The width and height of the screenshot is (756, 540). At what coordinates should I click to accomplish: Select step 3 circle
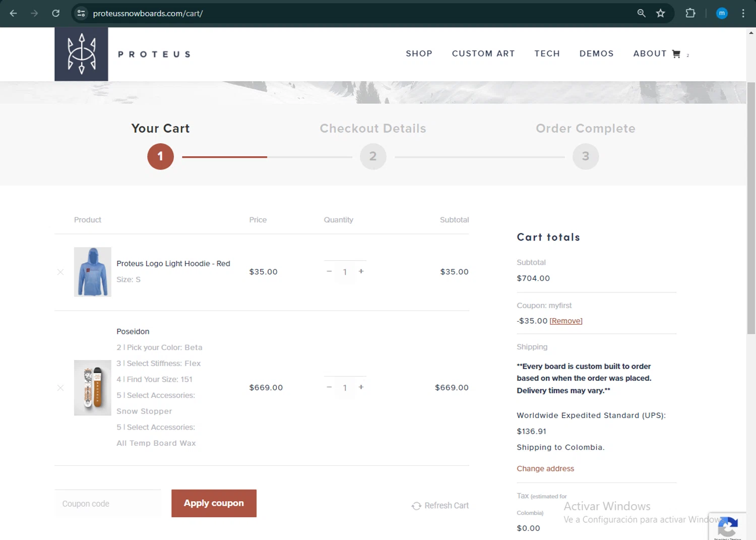click(x=586, y=156)
